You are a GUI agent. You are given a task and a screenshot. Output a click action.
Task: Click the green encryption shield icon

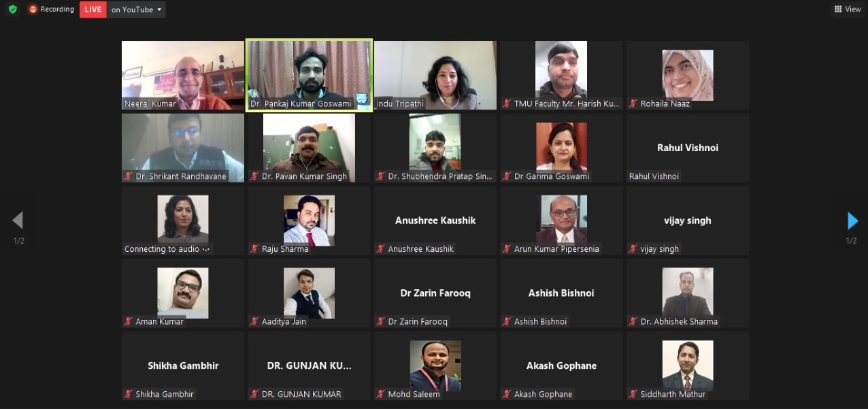(x=12, y=10)
